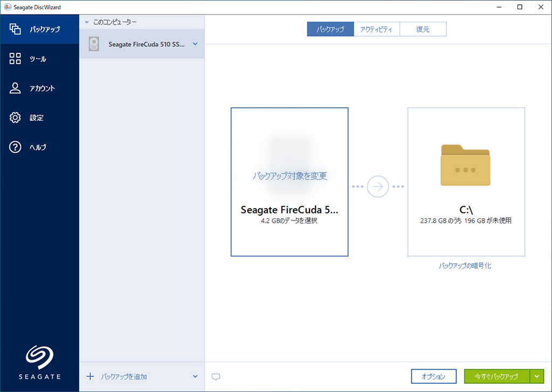This screenshot has width=552, height=392.
Task: Open the 設定 sidebar section
Action: tap(39, 118)
